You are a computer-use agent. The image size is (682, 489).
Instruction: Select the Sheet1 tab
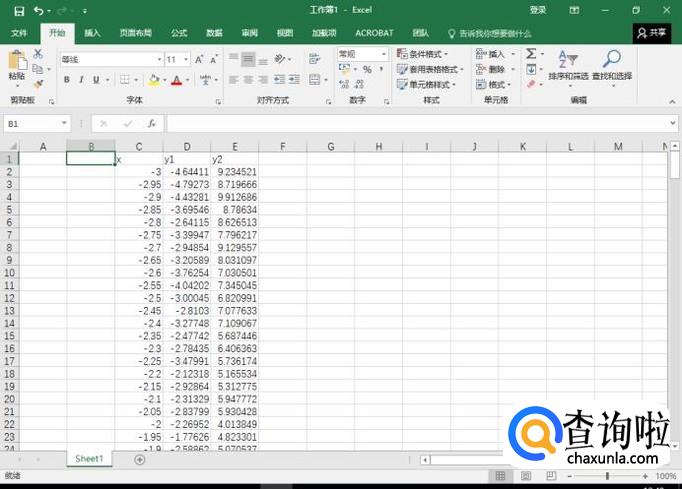(89, 459)
